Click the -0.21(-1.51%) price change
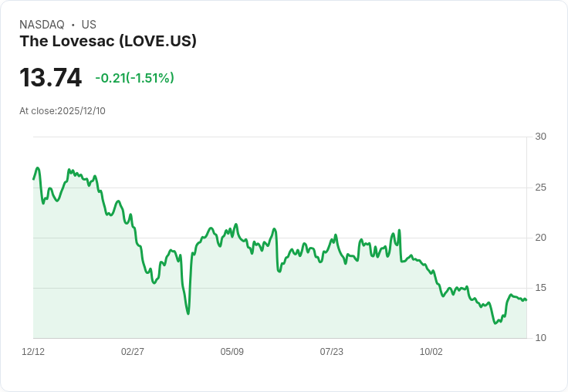The image size is (568, 392). click(134, 78)
